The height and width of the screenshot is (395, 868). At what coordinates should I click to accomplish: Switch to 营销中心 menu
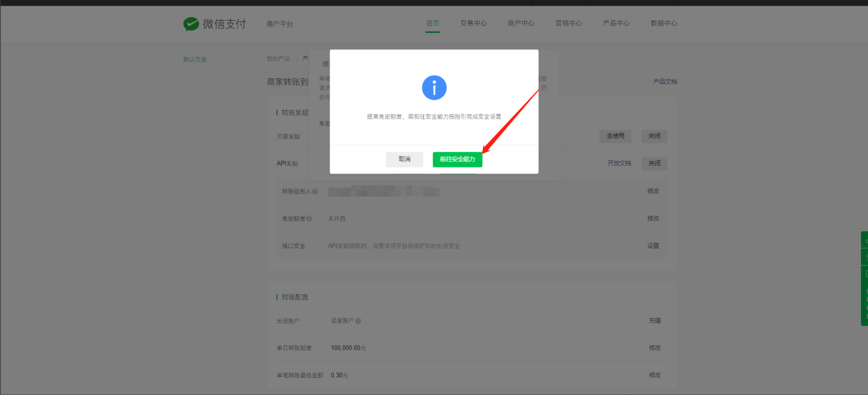point(568,23)
